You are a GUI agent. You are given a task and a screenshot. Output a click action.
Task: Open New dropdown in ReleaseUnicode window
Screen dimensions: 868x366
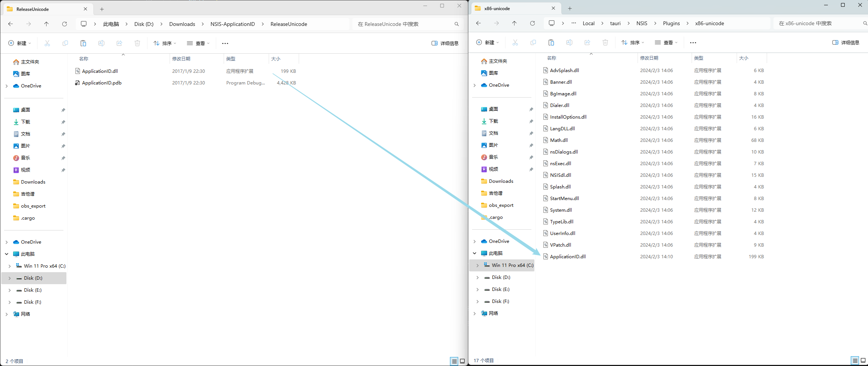20,44
